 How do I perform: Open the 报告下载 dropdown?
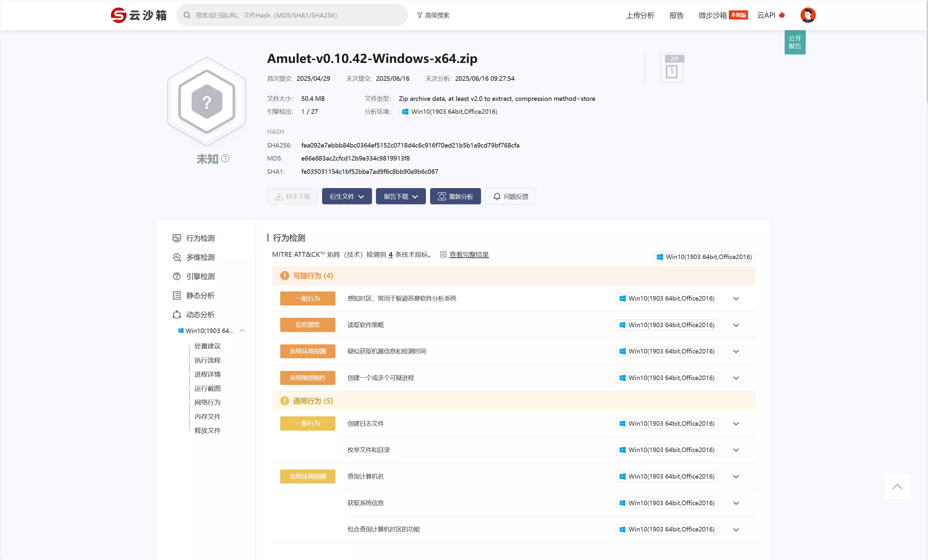pos(401,196)
